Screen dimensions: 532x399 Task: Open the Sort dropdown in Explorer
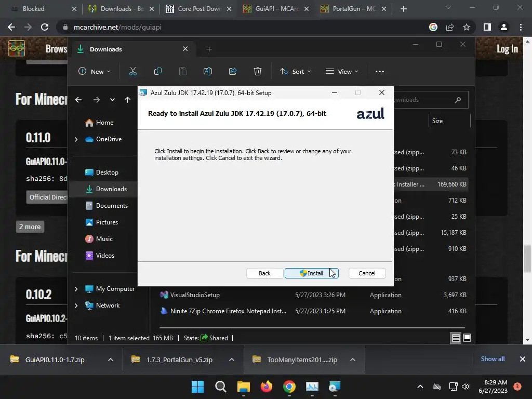tap(295, 71)
